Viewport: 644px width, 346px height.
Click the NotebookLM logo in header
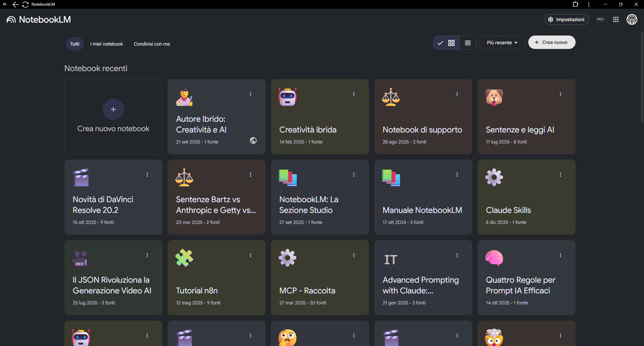[x=39, y=19]
